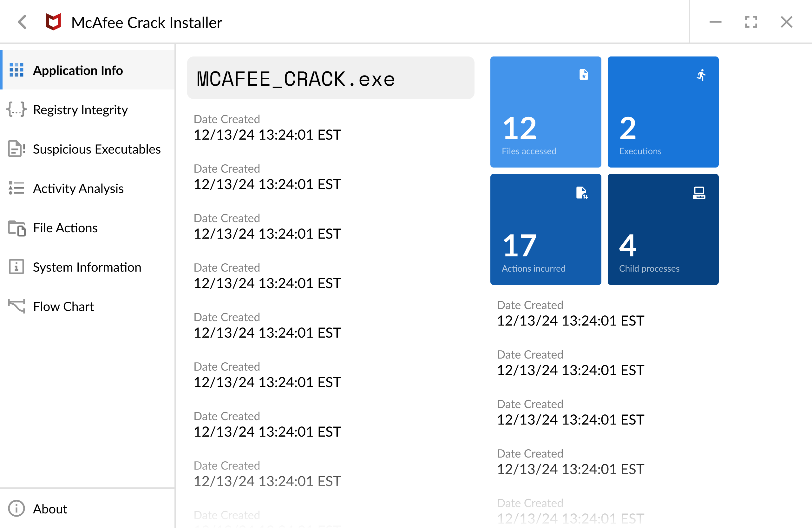The height and width of the screenshot is (528, 812).
Task: Click the Activity Analysis list icon
Action: click(16, 188)
